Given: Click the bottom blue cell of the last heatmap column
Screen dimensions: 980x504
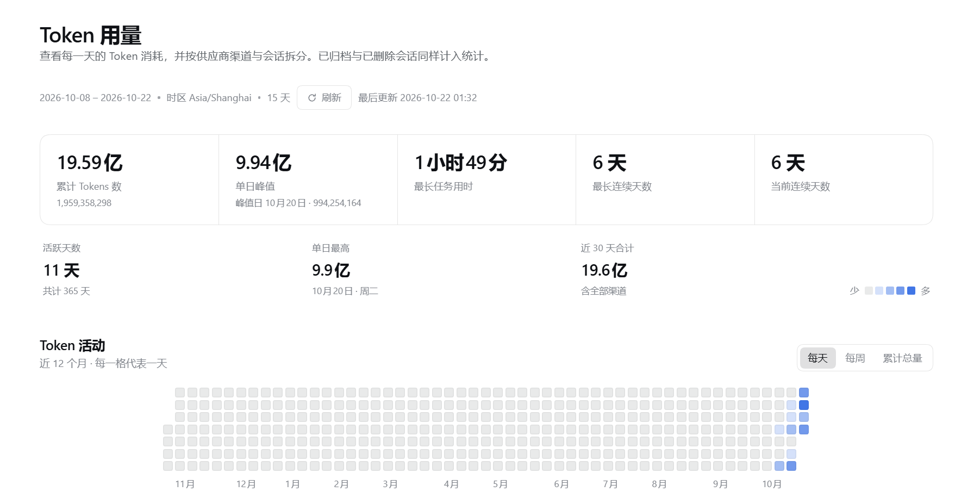Looking at the screenshot, I should (x=804, y=430).
